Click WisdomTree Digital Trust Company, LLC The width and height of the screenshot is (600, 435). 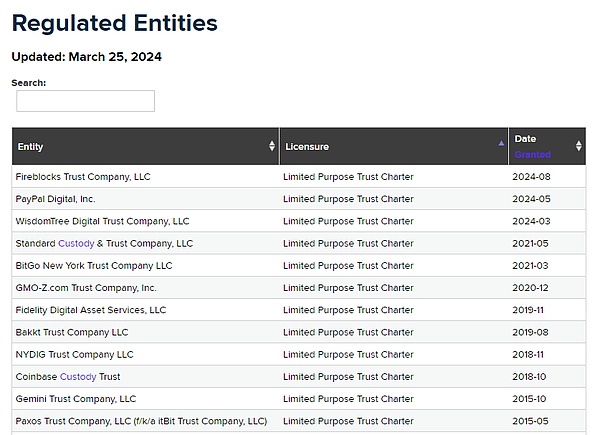[x=103, y=221]
